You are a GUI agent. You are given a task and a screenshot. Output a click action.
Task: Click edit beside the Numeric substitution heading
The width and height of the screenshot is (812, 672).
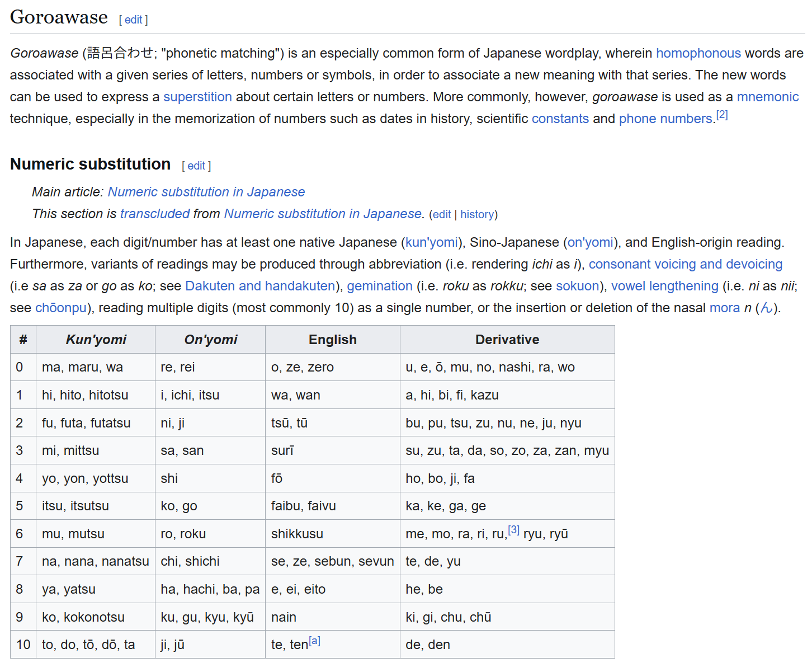[x=196, y=166]
